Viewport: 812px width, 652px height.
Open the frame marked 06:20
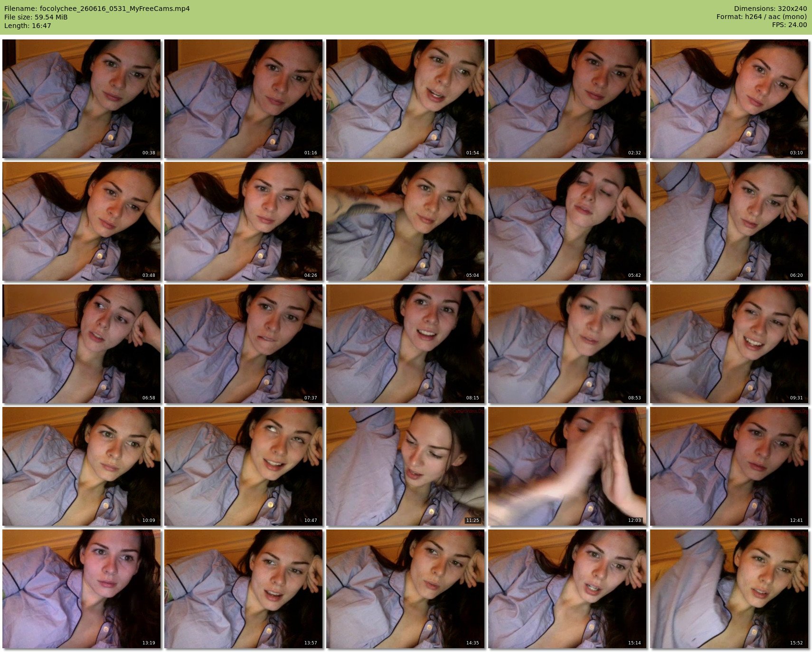(x=729, y=221)
